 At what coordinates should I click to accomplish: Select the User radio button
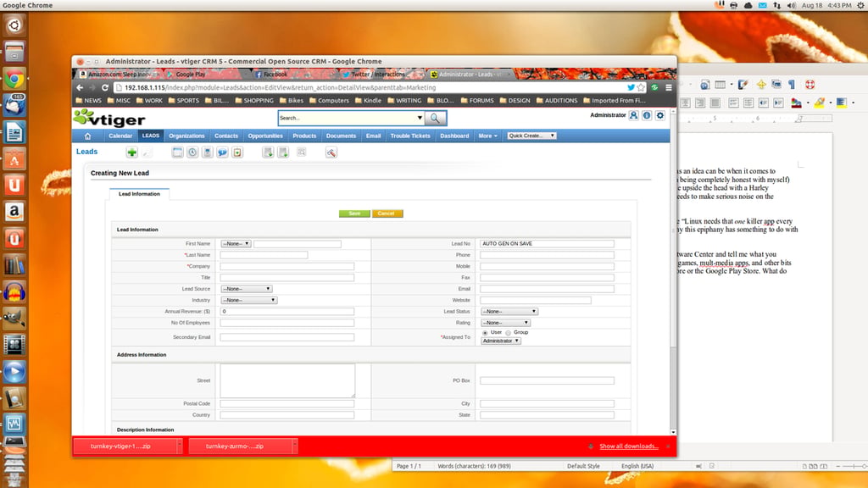[x=485, y=333]
